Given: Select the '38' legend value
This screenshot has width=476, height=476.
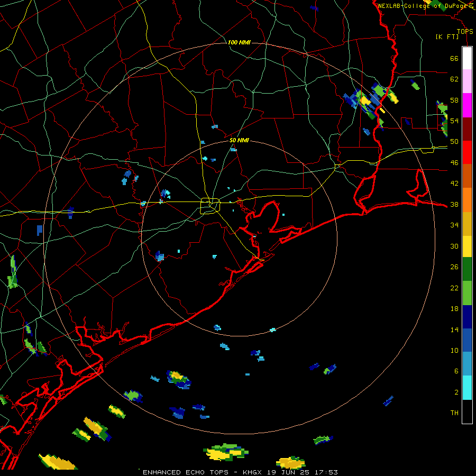Looking at the screenshot, I should 454,204.
